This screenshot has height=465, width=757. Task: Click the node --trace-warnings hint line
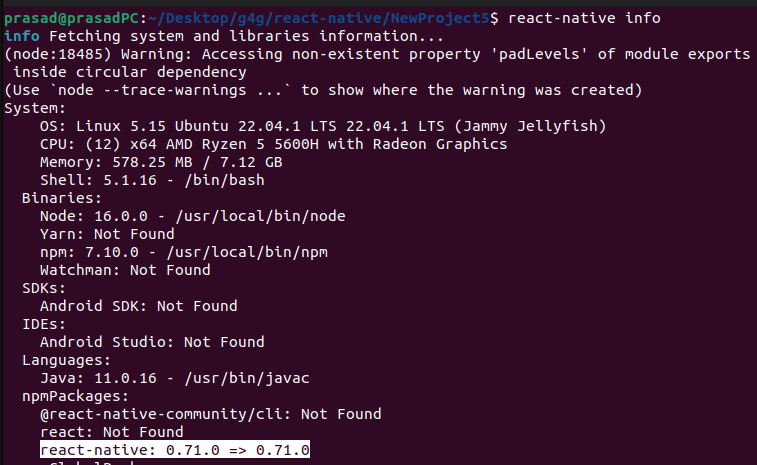click(x=323, y=90)
